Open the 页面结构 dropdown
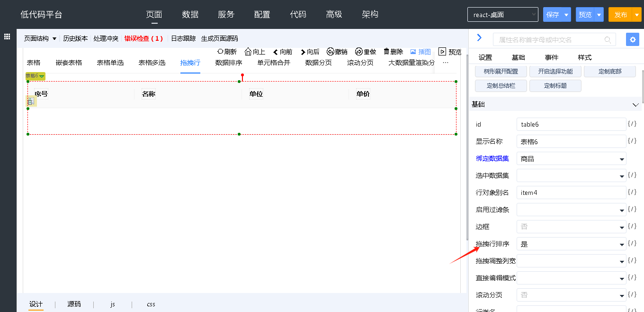 [40, 38]
